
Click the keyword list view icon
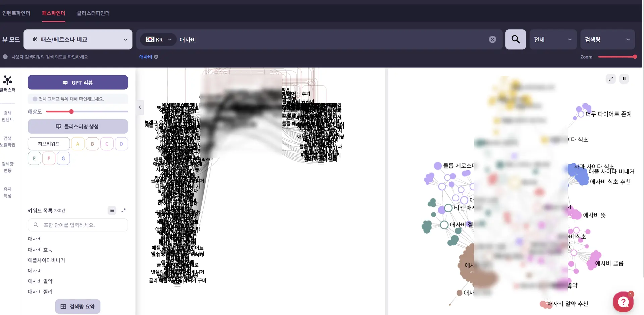point(112,210)
